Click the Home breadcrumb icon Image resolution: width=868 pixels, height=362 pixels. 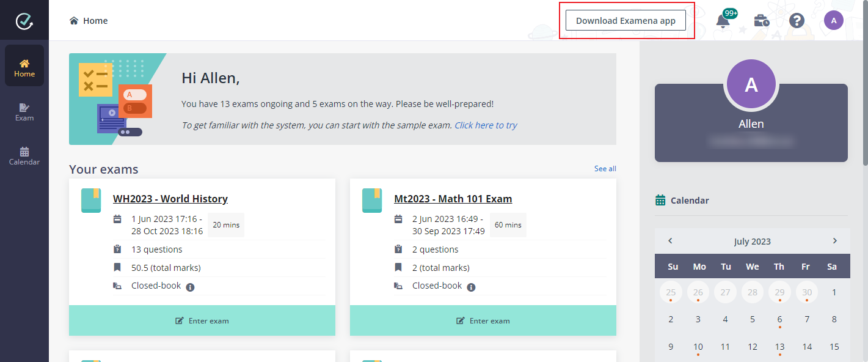[74, 21]
